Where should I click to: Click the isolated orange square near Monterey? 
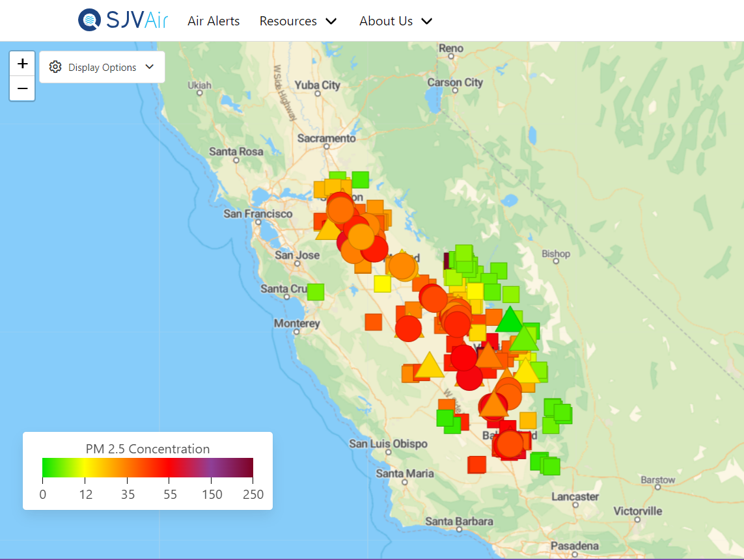(x=373, y=322)
